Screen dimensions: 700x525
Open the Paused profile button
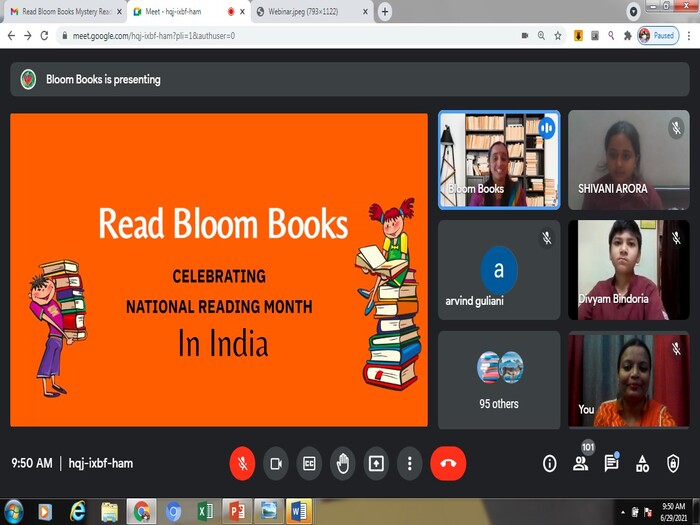point(658,36)
